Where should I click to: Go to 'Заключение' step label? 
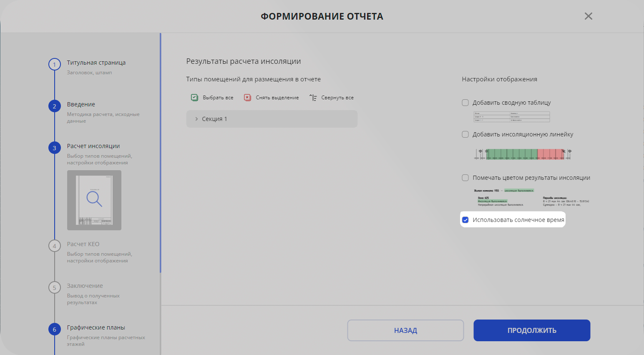[85, 286]
